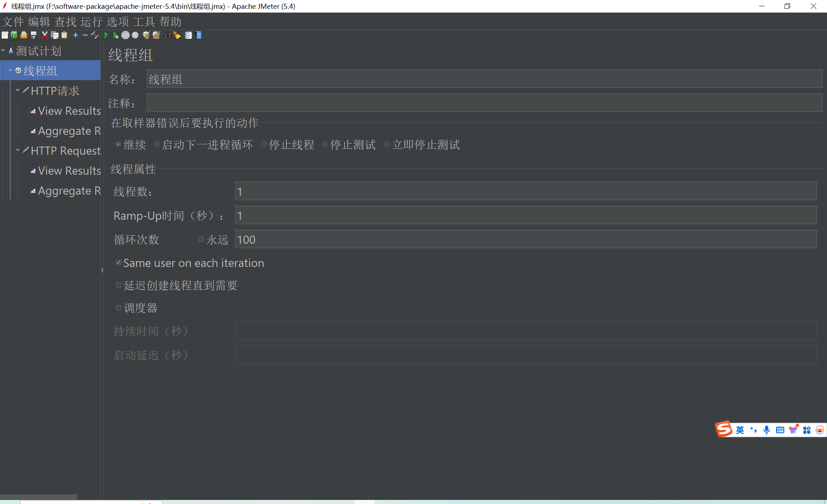Select HTTP请求 sampler in tree
The image size is (827, 504).
coord(55,91)
